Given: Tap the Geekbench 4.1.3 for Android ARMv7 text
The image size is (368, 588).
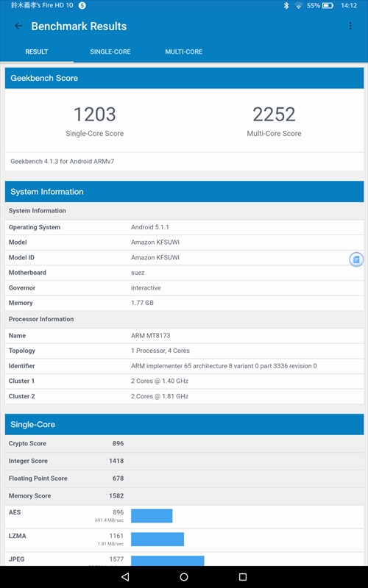Looking at the screenshot, I should (63, 161).
